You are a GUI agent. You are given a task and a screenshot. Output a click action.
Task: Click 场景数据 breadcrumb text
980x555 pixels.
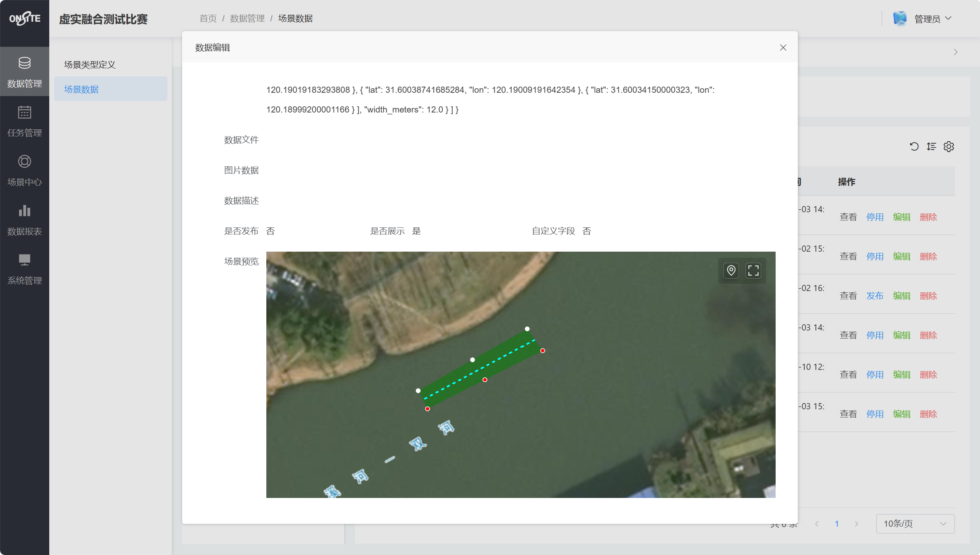tap(295, 18)
